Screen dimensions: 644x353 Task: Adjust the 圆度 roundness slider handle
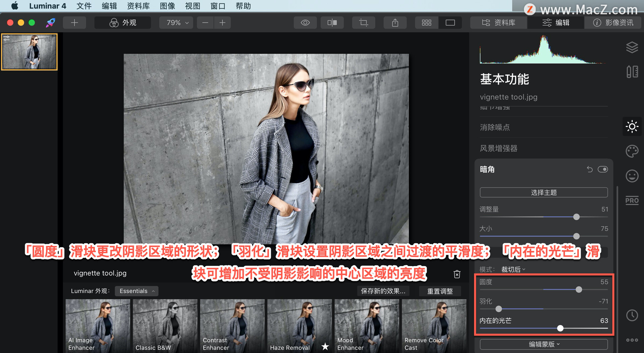[579, 290]
